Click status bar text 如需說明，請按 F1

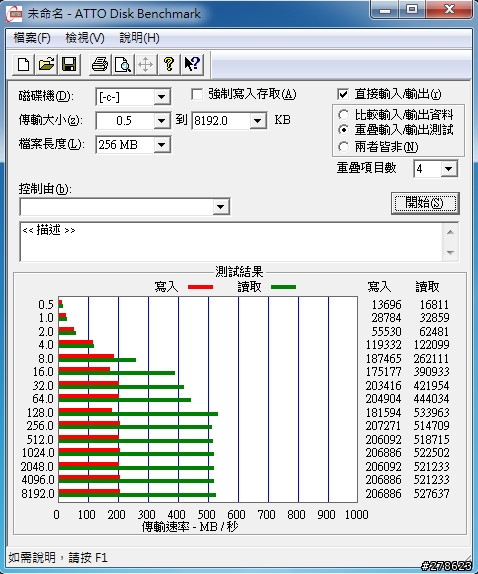57,558
